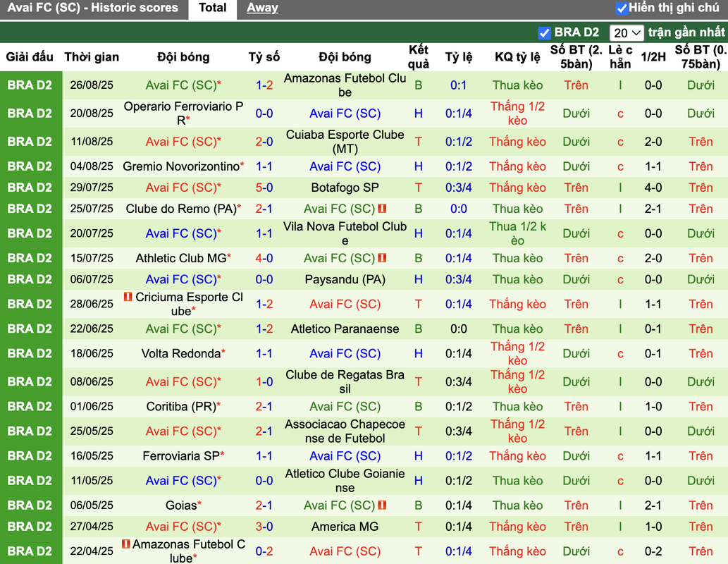The height and width of the screenshot is (564, 728).
Task: Click the 5-0 score against Botafogo SP
Action: (x=264, y=188)
